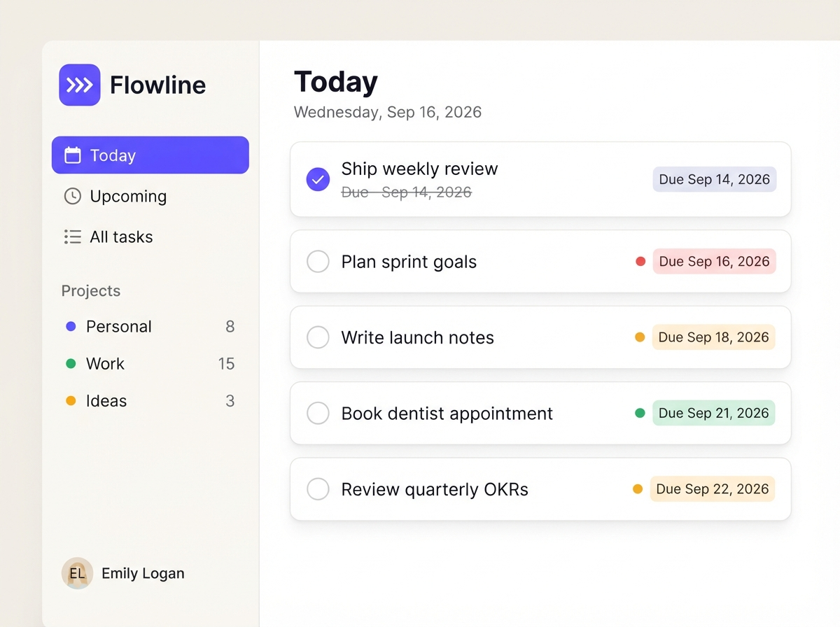Open Emily Logan's account name

[143, 573]
